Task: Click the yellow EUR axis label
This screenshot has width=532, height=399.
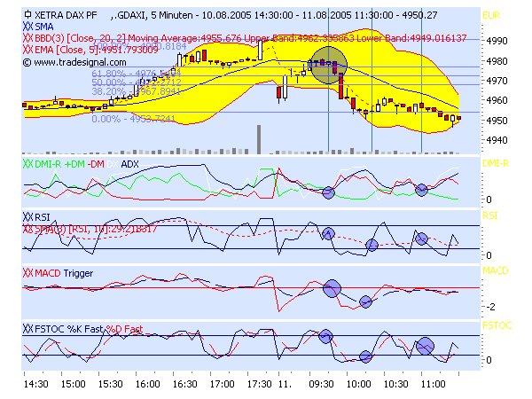Action: pyautogui.click(x=491, y=16)
